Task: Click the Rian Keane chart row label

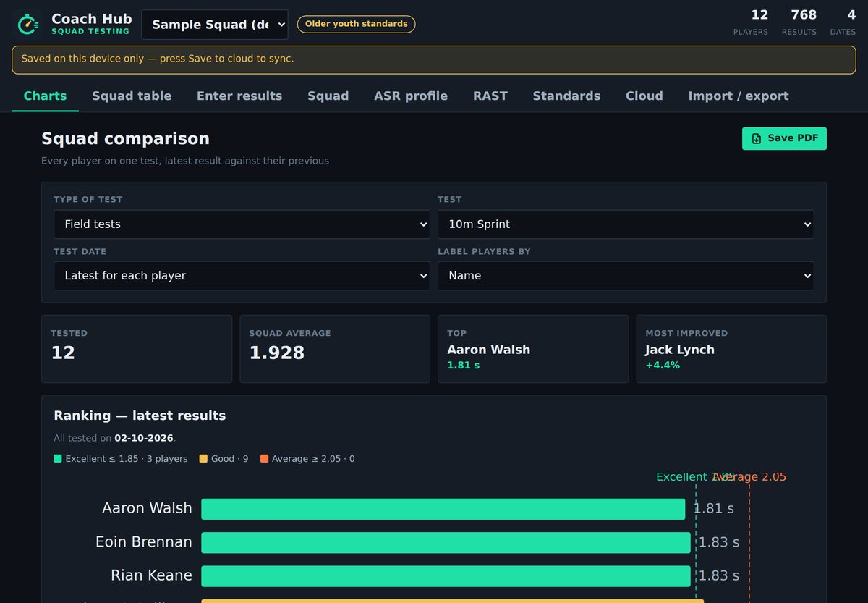Action: (x=151, y=575)
